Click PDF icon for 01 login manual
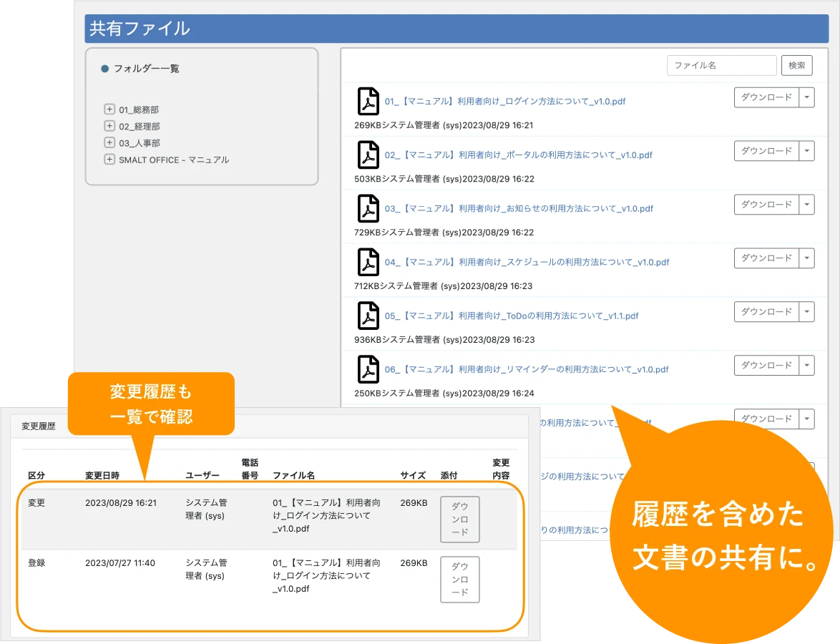Image resolution: width=840 pixels, height=644 pixels. coord(368,102)
